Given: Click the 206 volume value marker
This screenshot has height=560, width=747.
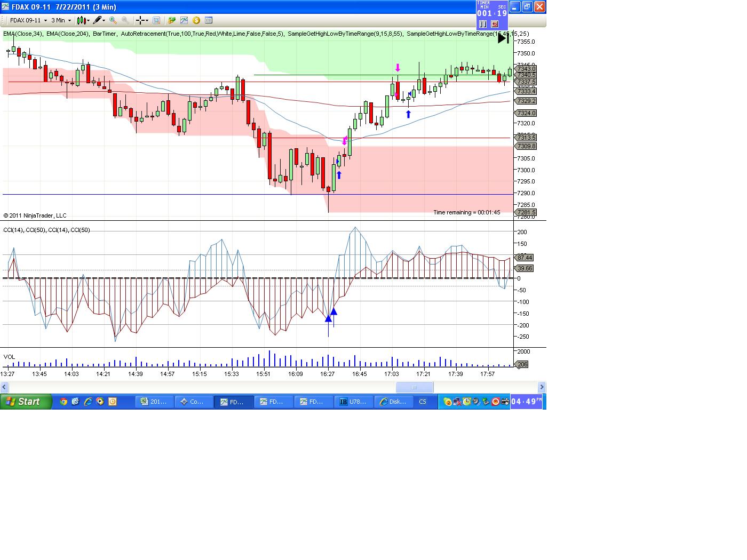Looking at the screenshot, I should [x=522, y=364].
